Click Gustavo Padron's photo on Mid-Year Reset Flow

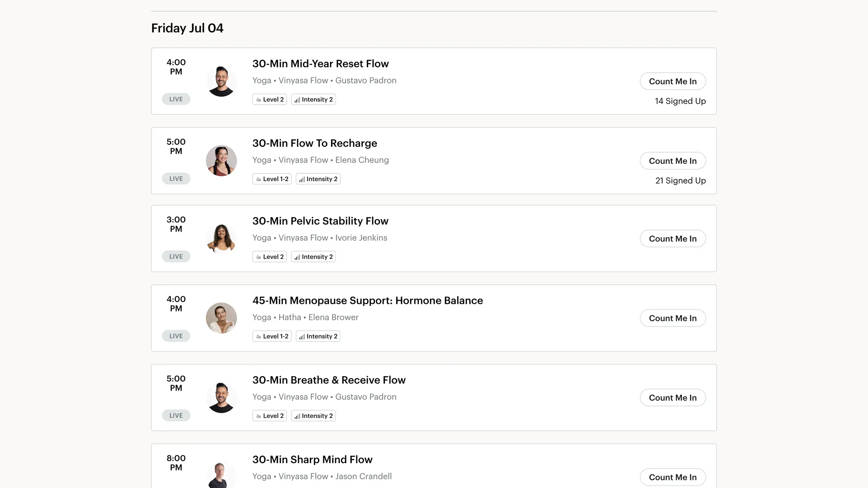pyautogui.click(x=221, y=81)
